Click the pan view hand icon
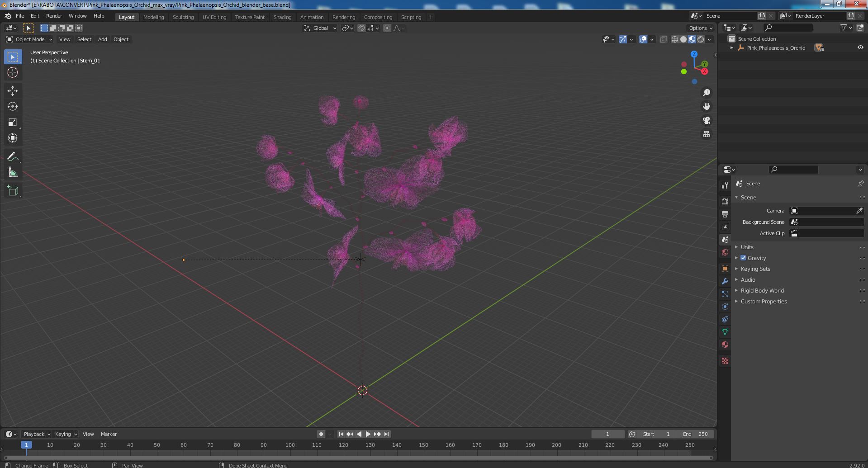 (x=706, y=106)
